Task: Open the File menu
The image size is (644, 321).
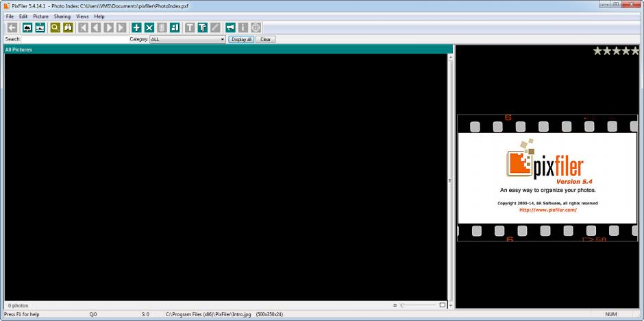Action: coord(10,16)
